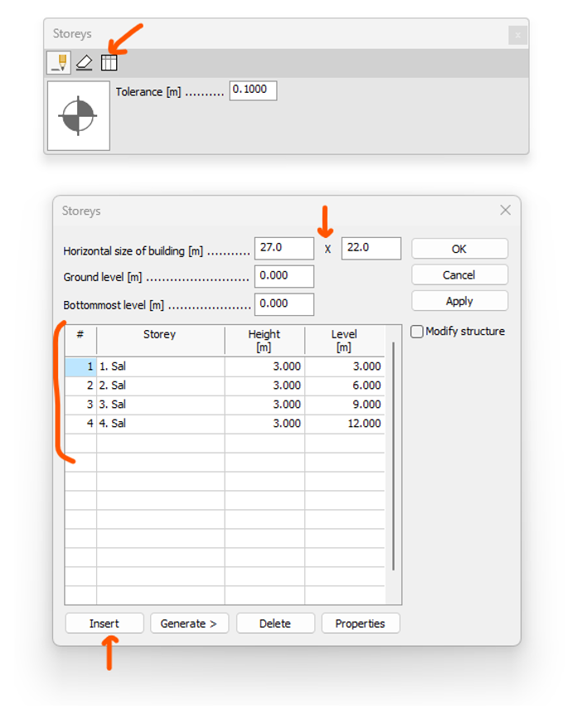Select the '1. Sal' storey cell

click(161, 366)
